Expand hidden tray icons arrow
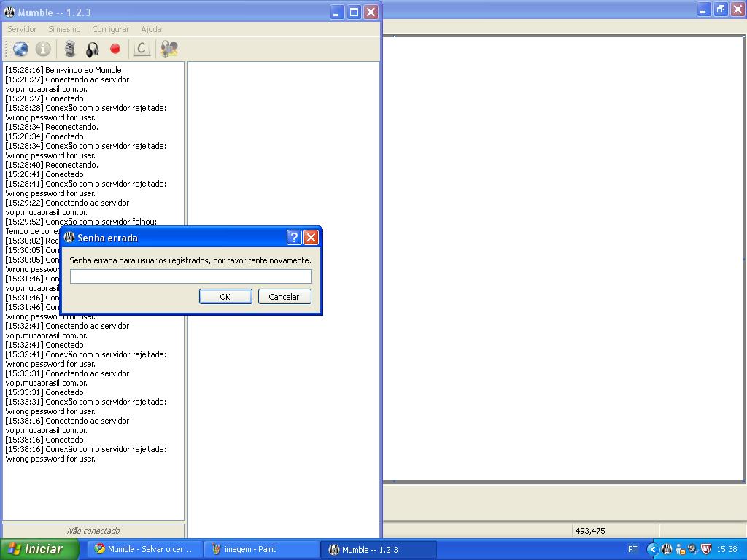The height and width of the screenshot is (560, 747). pos(653,549)
